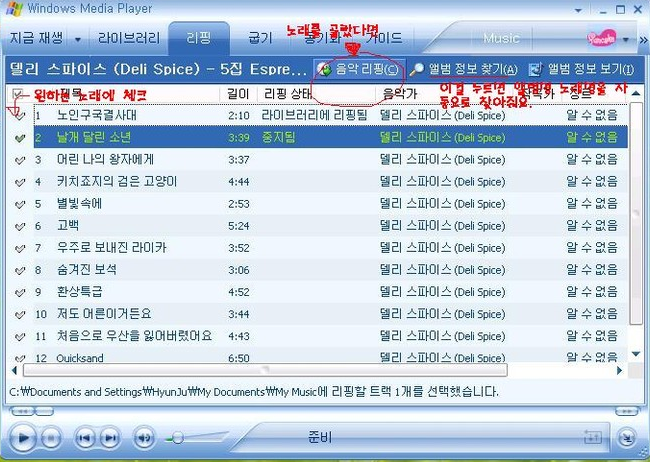Click the Play button
This screenshot has width=650, height=462.
[23, 438]
